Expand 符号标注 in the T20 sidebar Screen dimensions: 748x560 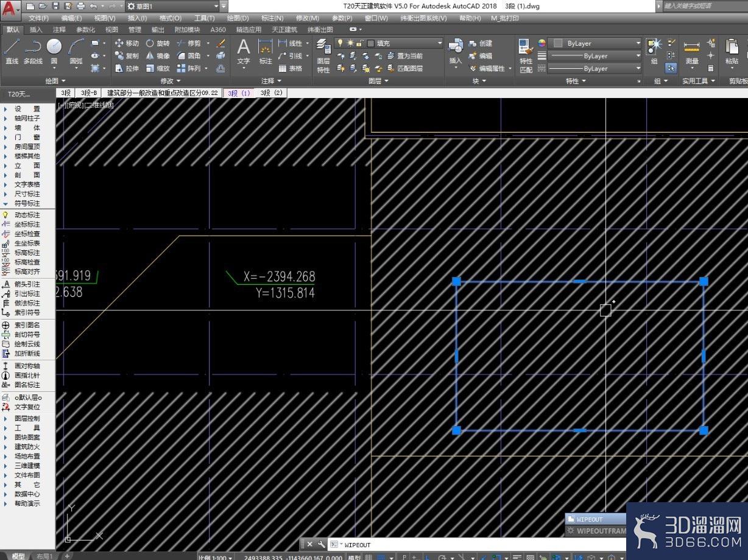(27, 203)
